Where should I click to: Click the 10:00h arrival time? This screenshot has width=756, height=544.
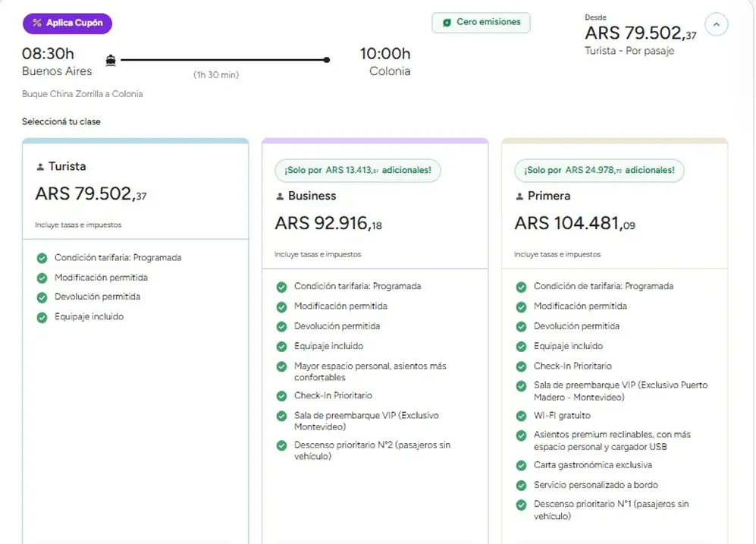tap(385, 54)
